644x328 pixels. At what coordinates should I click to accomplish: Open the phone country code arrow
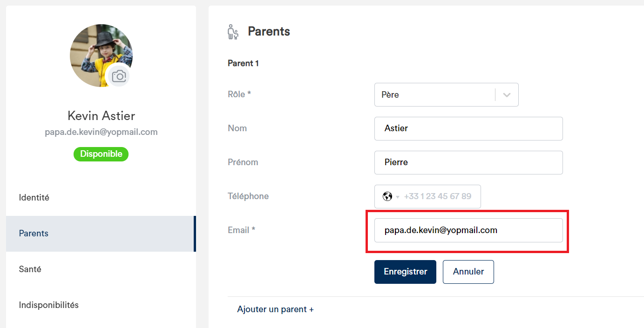pos(398,197)
